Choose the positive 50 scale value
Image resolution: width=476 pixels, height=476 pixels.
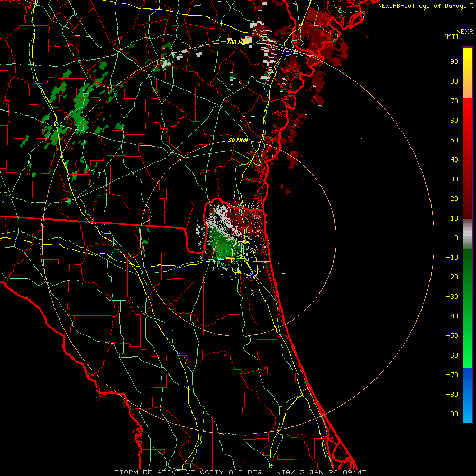coord(454,140)
